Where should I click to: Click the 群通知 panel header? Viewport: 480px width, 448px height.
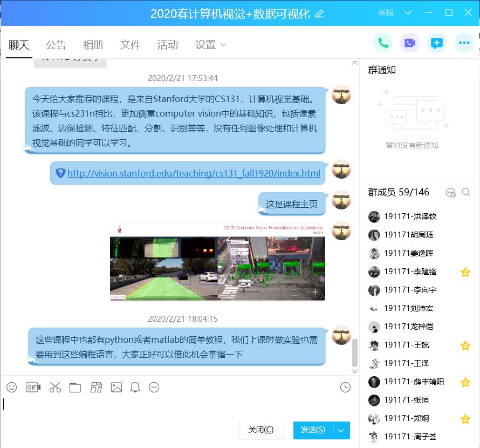[x=382, y=70]
